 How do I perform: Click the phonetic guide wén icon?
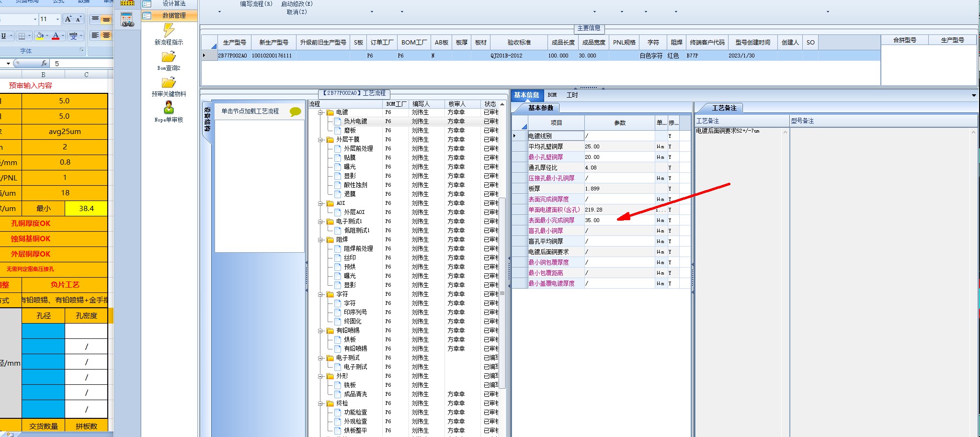pyautogui.click(x=73, y=36)
